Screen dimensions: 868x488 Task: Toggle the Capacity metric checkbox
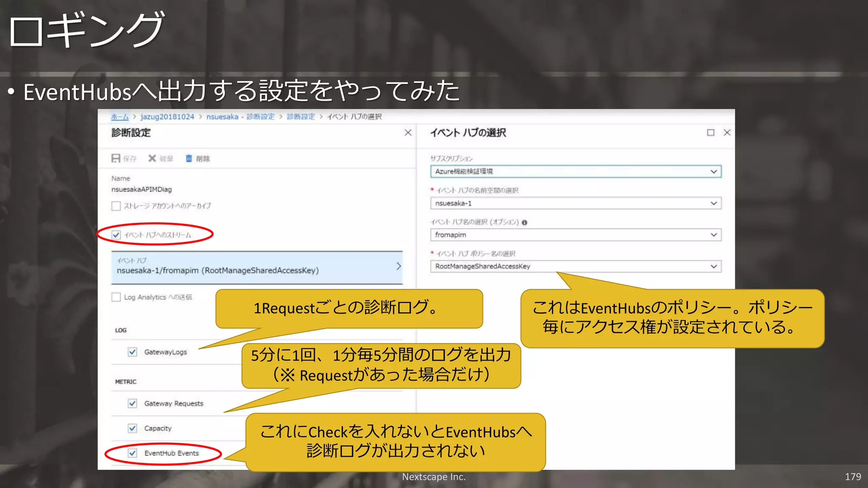pyautogui.click(x=133, y=428)
